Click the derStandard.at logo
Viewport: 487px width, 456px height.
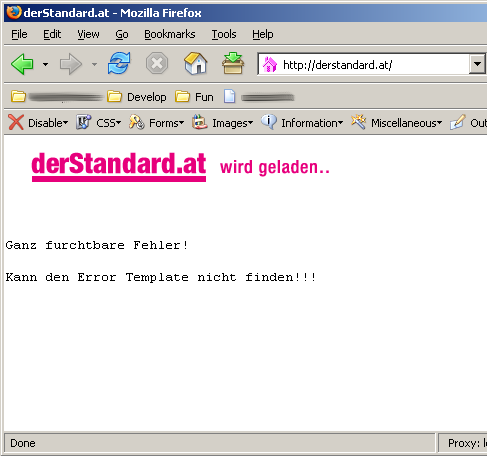coord(119,167)
